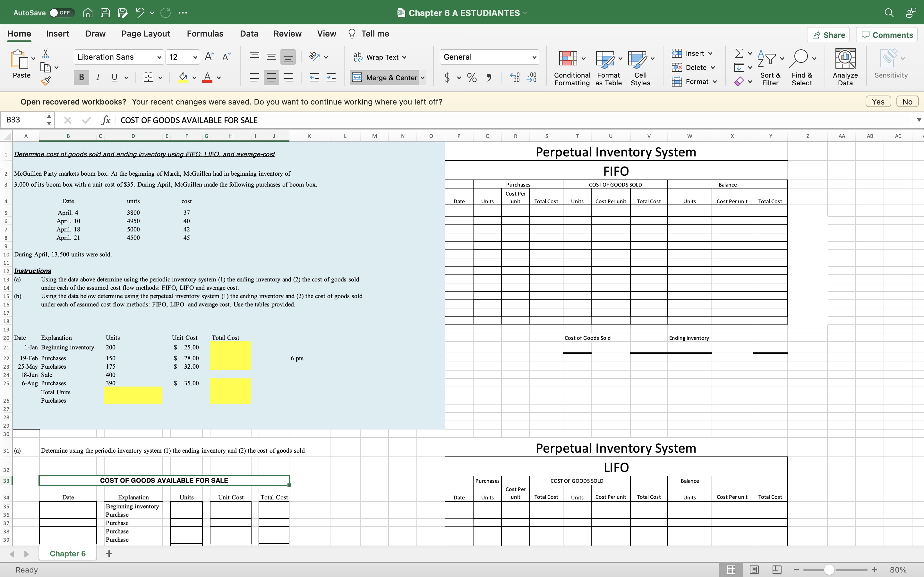Click the Cut scissors icon
Image resolution: width=924 pixels, height=577 pixels.
pos(46,54)
